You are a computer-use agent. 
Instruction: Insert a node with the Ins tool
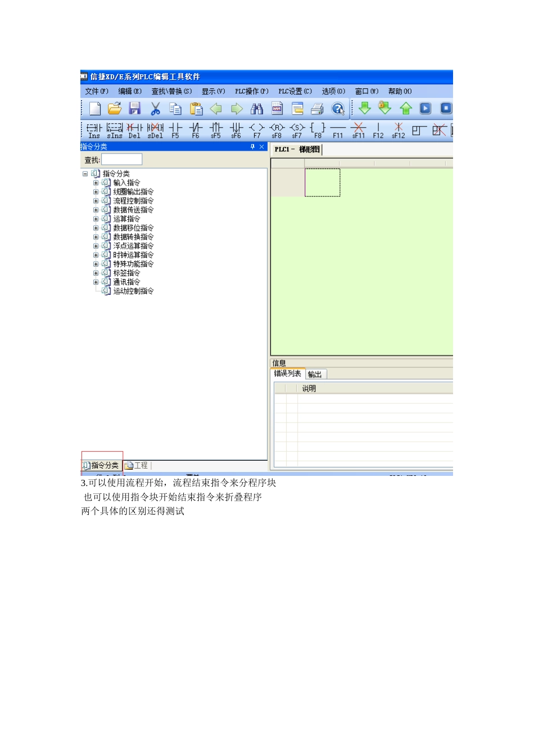(94, 131)
